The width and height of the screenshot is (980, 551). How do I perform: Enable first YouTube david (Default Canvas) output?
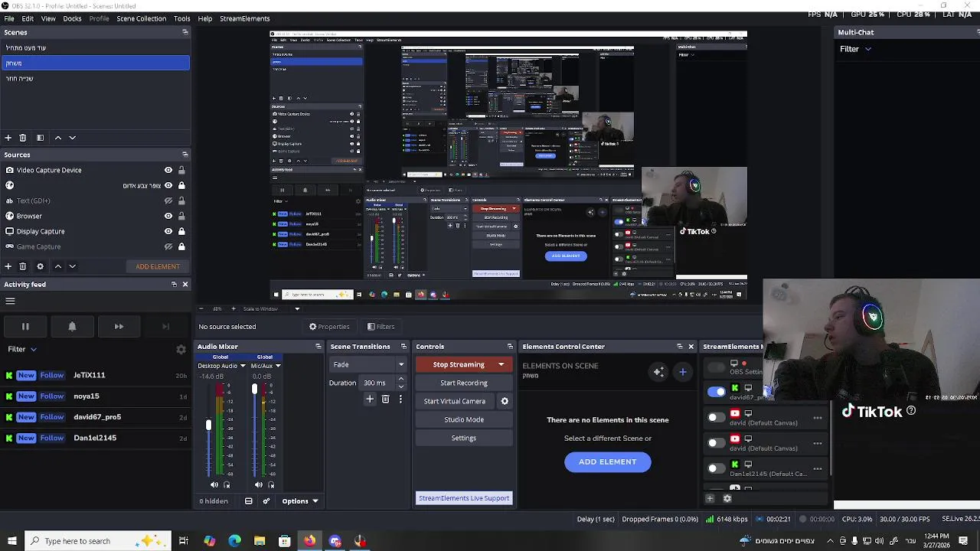click(716, 418)
